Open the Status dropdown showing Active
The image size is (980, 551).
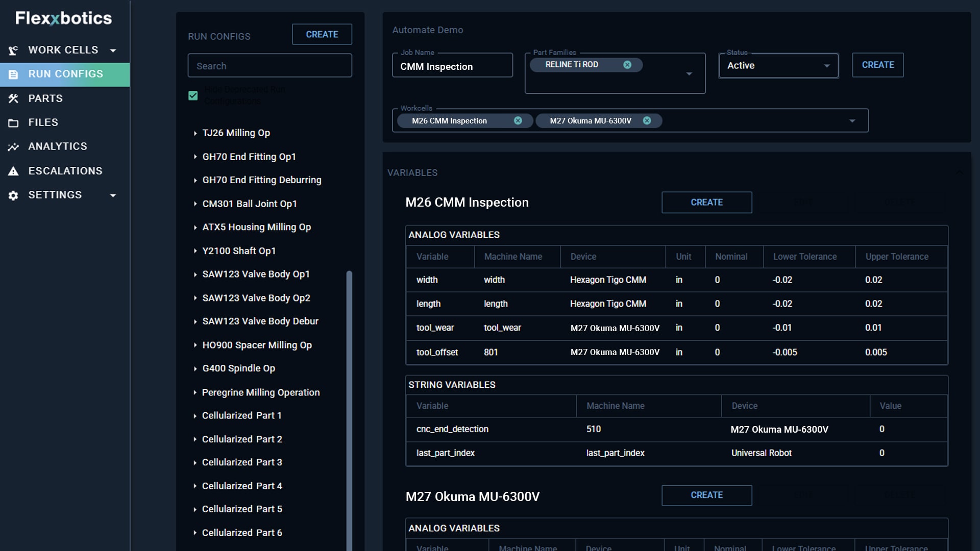pos(778,66)
